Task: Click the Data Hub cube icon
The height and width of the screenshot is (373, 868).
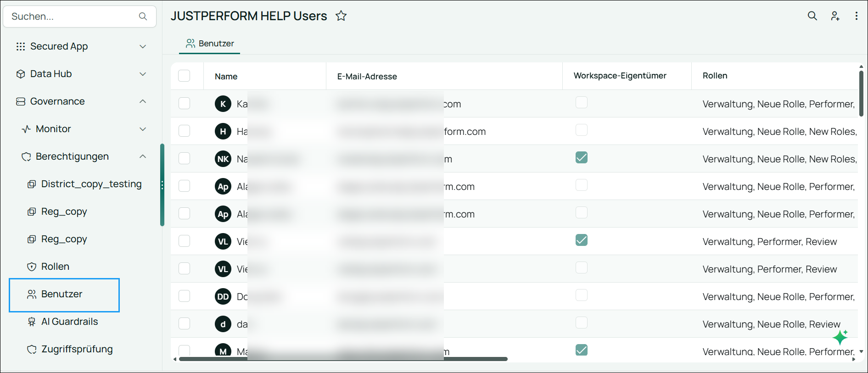Action: pyautogui.click(x=21, y=74)
